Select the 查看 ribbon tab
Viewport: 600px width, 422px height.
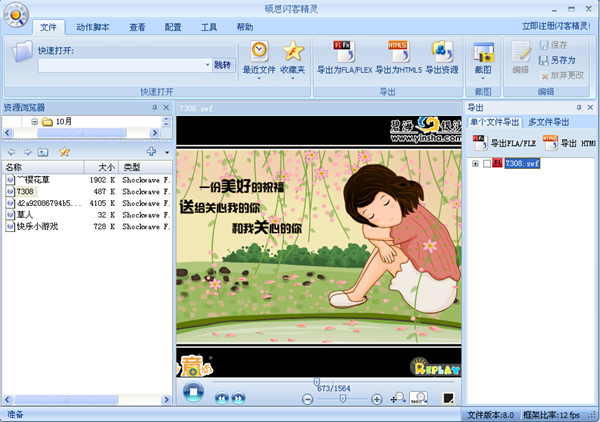click(x=137, y=27)
